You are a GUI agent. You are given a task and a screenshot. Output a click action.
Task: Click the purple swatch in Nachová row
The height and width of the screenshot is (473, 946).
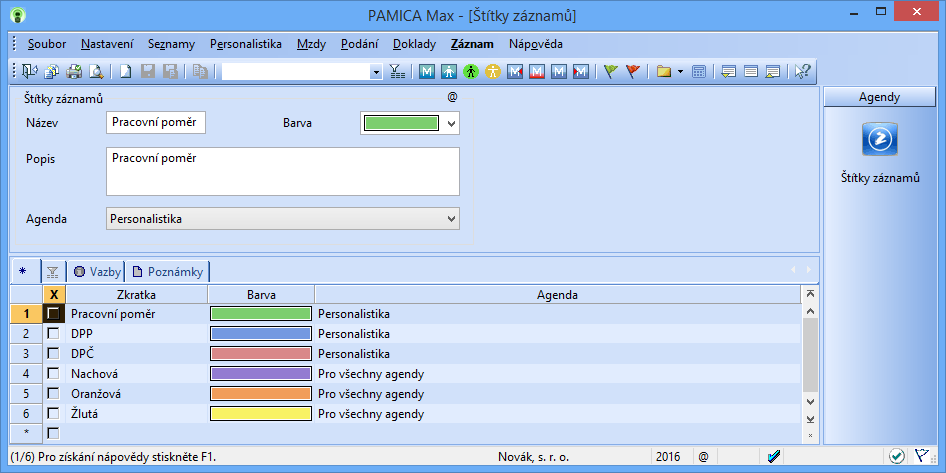[x=261, y=373]
